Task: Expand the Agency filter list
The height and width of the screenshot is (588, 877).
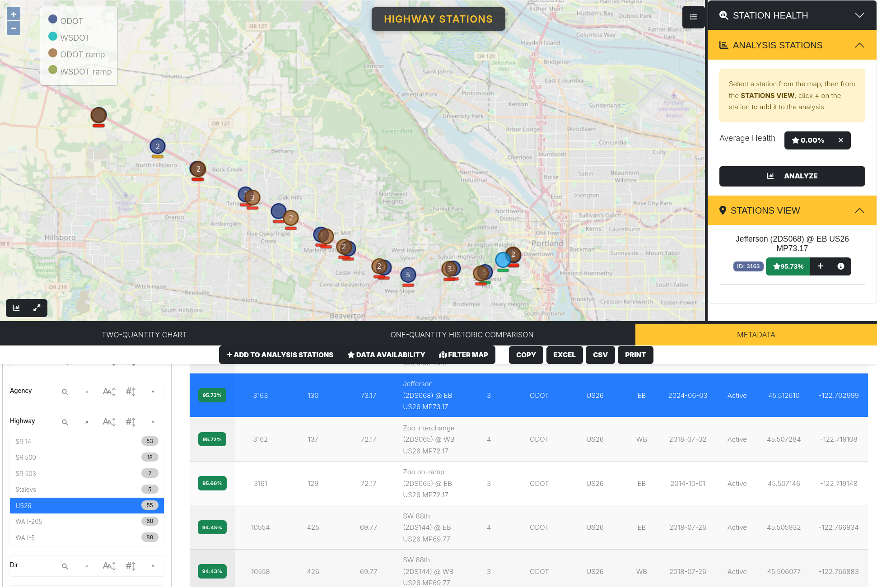Action: coord(153,392)
